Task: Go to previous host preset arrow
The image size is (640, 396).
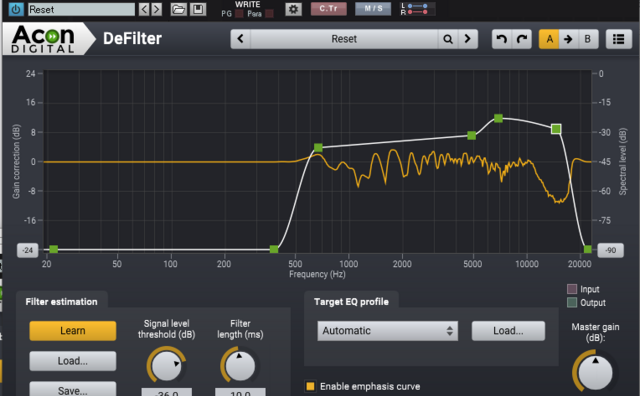Action: (x=144, y=9)
